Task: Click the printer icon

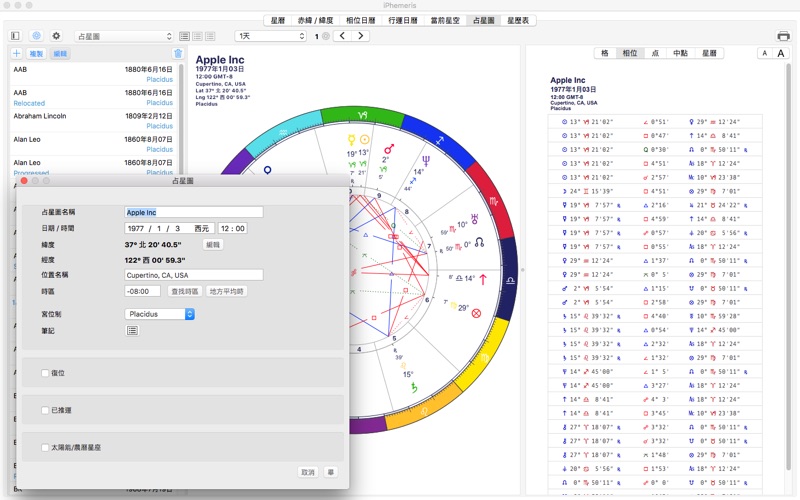Action: (x=783, y=36)
